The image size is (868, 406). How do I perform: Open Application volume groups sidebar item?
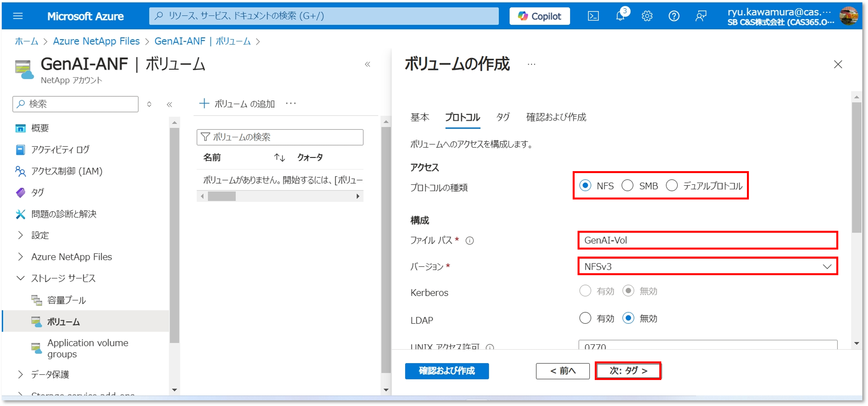click(x=88, y=348)
